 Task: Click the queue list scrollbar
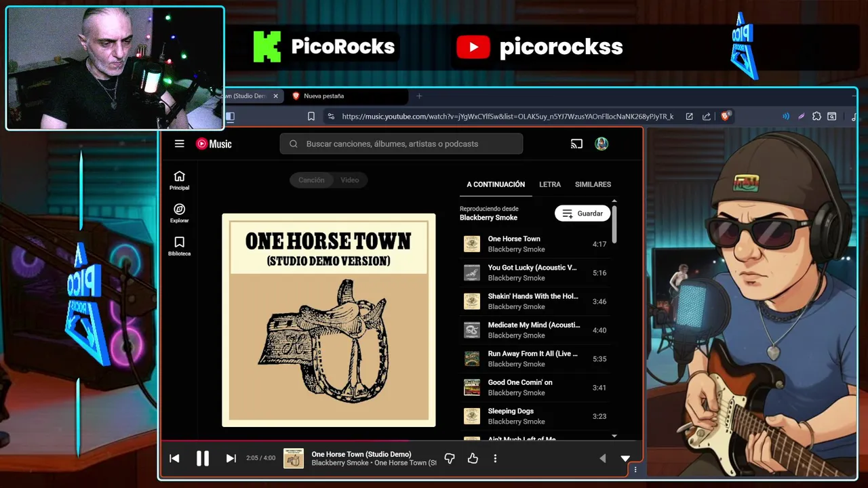tap(614, 224)
